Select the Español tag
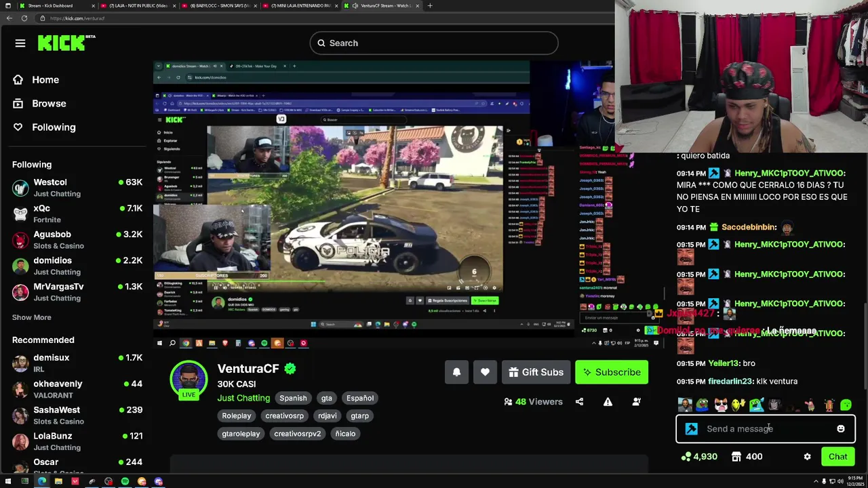Viewport: 868px width, 488px height. (360, 398)
